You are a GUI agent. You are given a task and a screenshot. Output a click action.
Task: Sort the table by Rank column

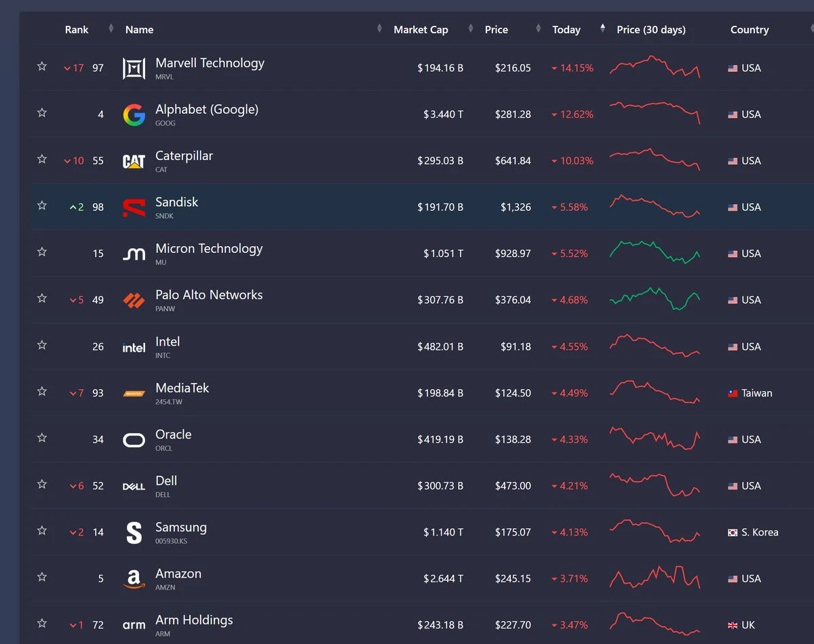pos(77,30)
